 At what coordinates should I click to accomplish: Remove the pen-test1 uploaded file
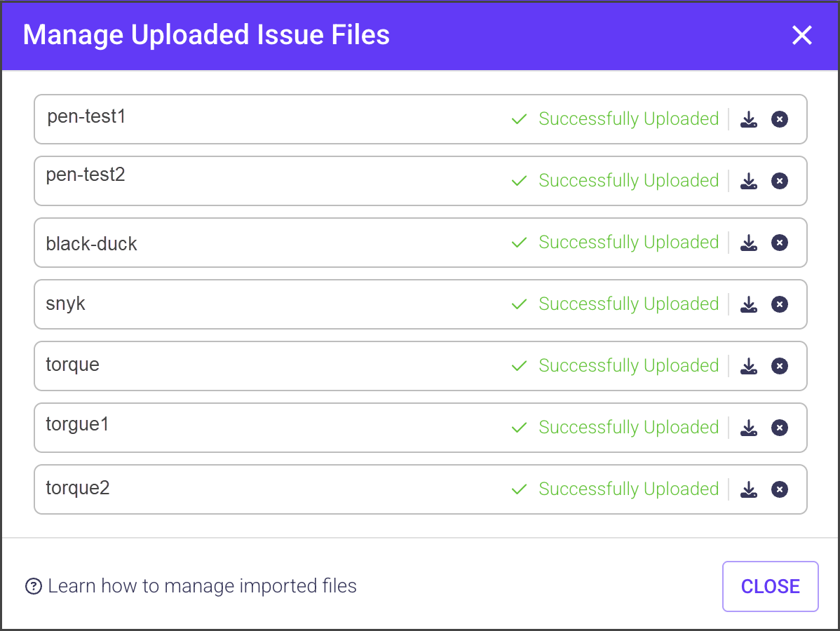pos(779,119)
